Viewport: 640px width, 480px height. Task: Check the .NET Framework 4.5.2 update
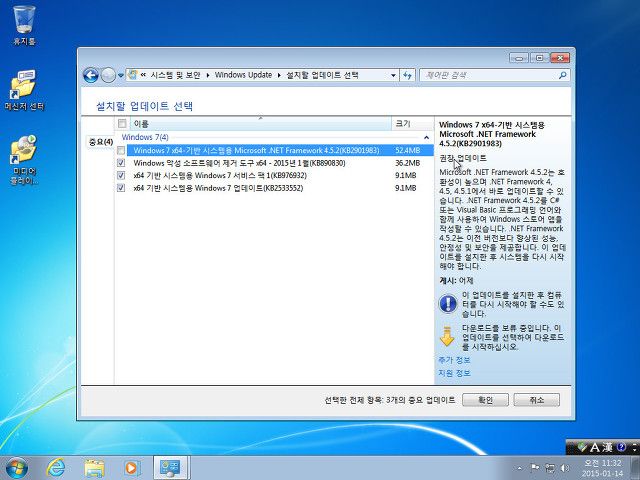tap(121, 151)
